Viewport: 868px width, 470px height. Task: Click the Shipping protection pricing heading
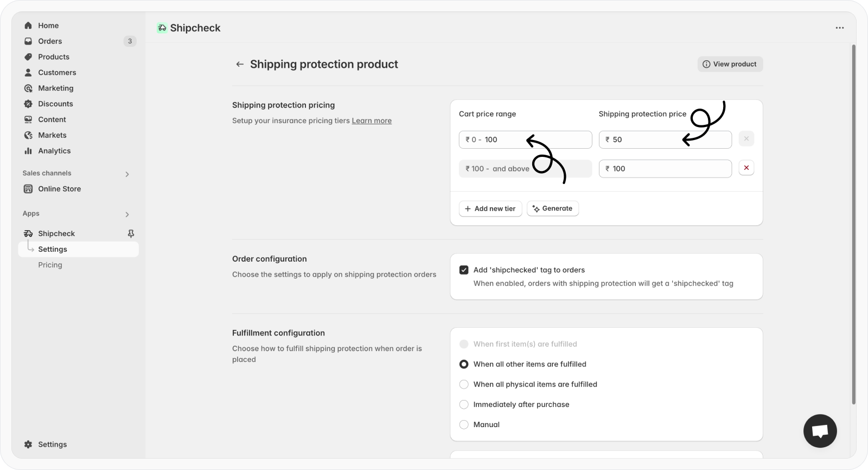point(283,105)
